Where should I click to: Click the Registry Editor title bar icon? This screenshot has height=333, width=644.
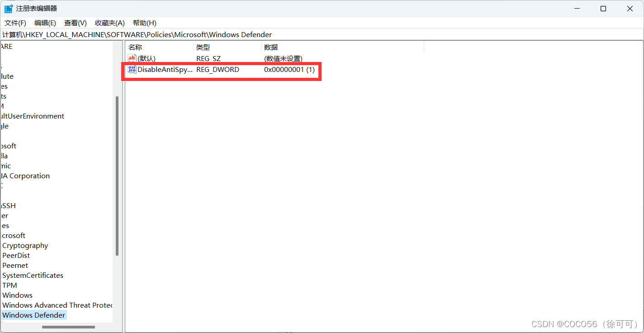pyautogui.click(x=9, y=9)
